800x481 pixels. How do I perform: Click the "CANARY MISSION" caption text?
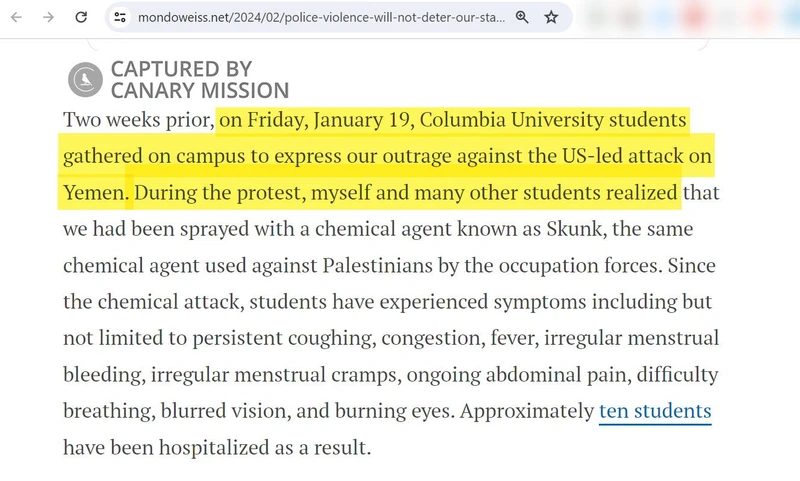pyautogui.click(x=200, y=91)
